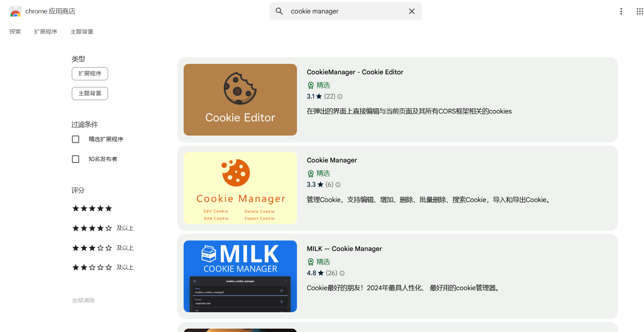The height and width of the screenshot is (332, 644).
Task: Click description Cookie最好的朋友 text
Action: coord(404,288)
